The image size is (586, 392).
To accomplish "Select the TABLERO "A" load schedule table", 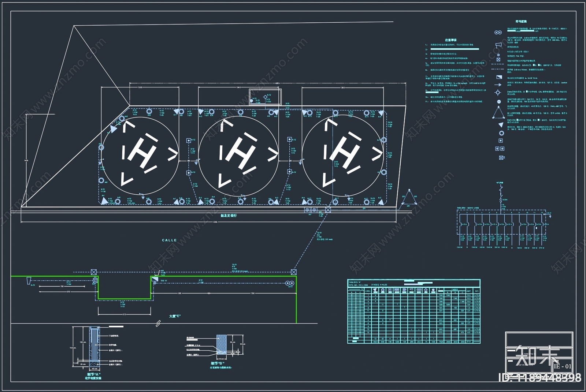I will [x=413, y=311].
